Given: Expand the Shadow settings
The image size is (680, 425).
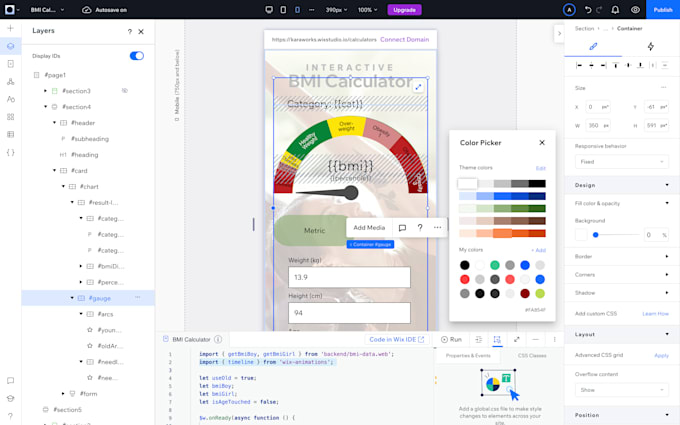Looking at the screenshot, I should (x=667, y=293).
